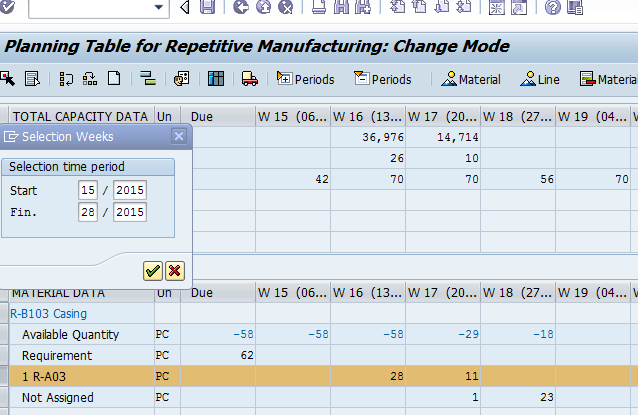Screen dimensions: 638x415
Task: Click upper table W 16 column header
Action: [x=368, y=117]
